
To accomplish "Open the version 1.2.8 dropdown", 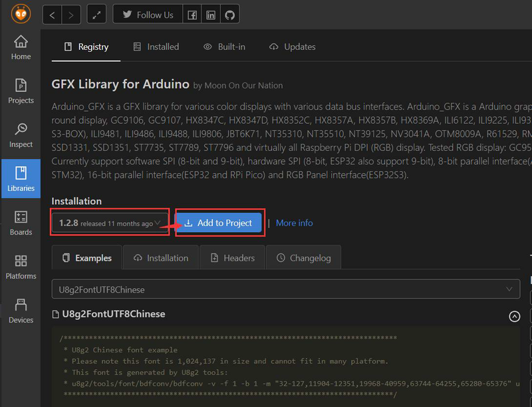I will point(110,223).
